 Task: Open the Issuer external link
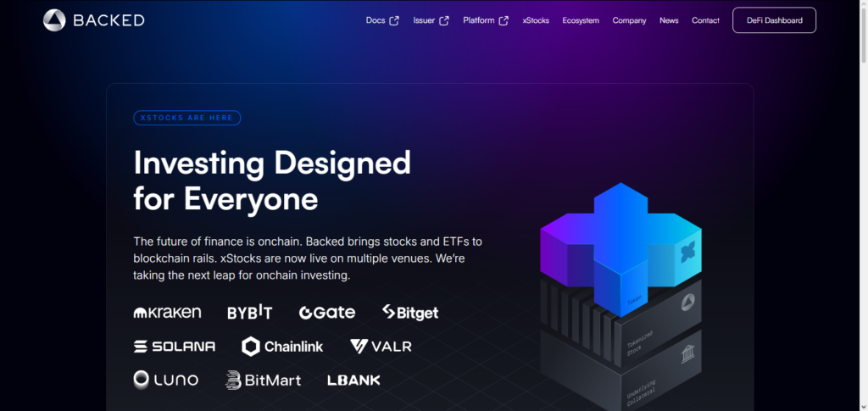431,20
